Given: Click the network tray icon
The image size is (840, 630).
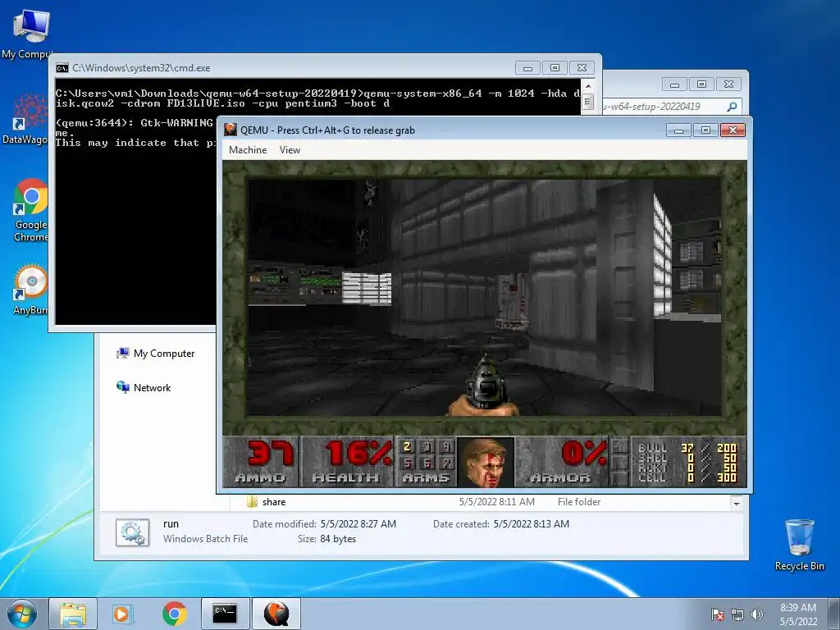Looking at the screenshot, I should pos(737,614).
